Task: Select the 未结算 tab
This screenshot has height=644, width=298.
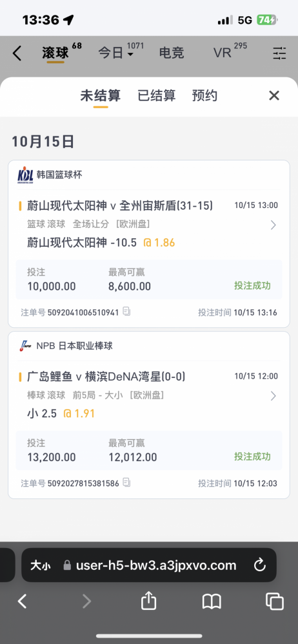Action: pos(101,96)
